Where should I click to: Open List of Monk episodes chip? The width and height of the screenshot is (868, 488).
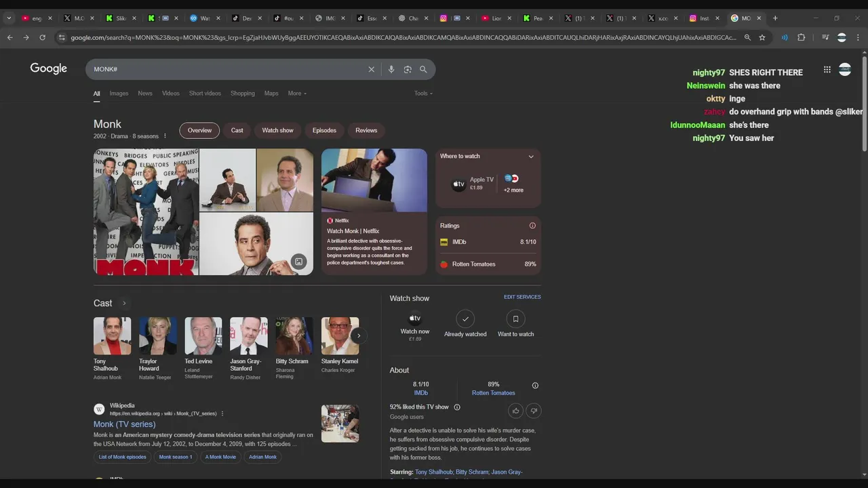point(123,457)
